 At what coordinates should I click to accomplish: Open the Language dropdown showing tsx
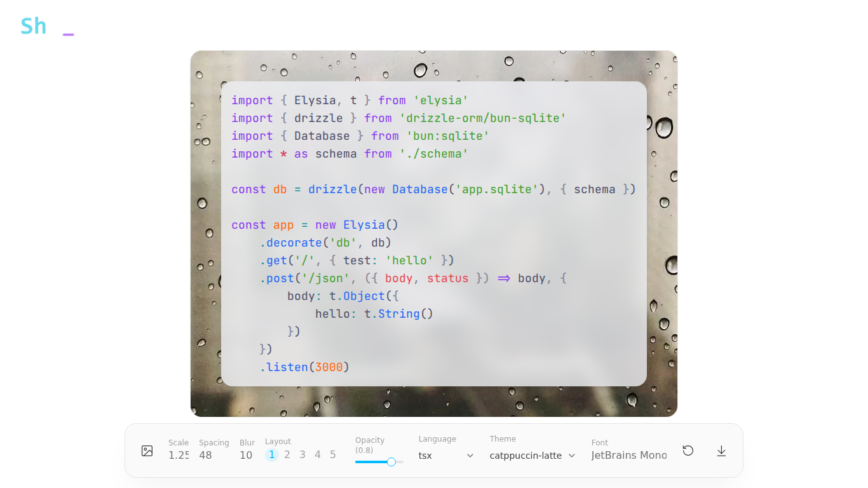pyautogui.click(x=447, y=456)
